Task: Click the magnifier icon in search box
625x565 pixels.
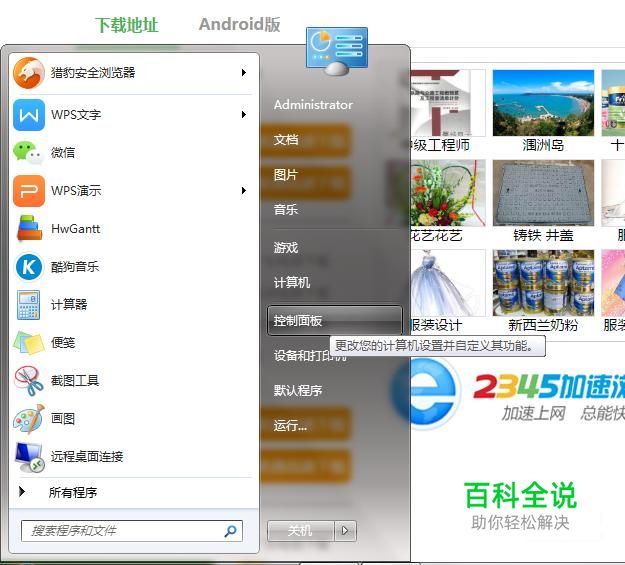Action: 230,531
